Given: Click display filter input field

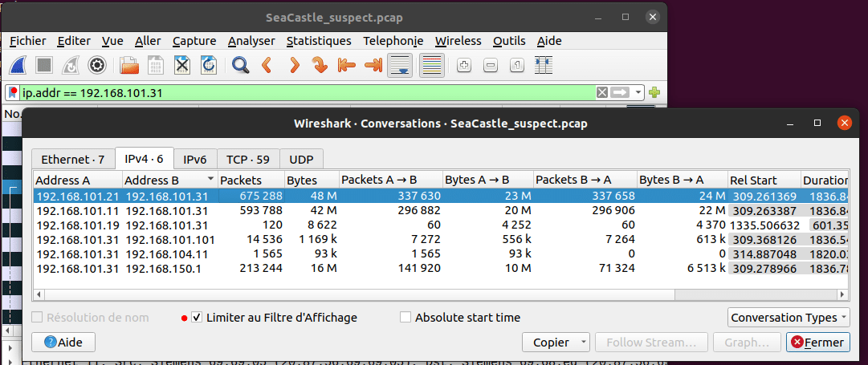Looking at the screenshot, I should tap(308, 92).
